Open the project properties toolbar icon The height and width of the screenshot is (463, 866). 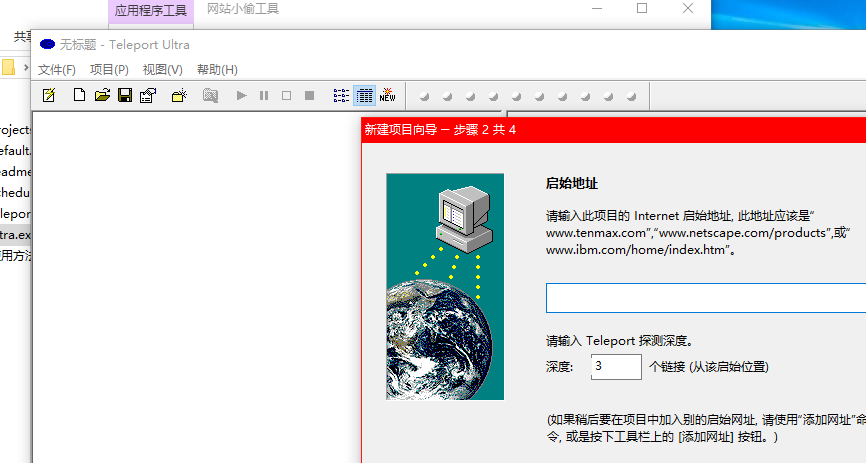(x=148, y=96)
